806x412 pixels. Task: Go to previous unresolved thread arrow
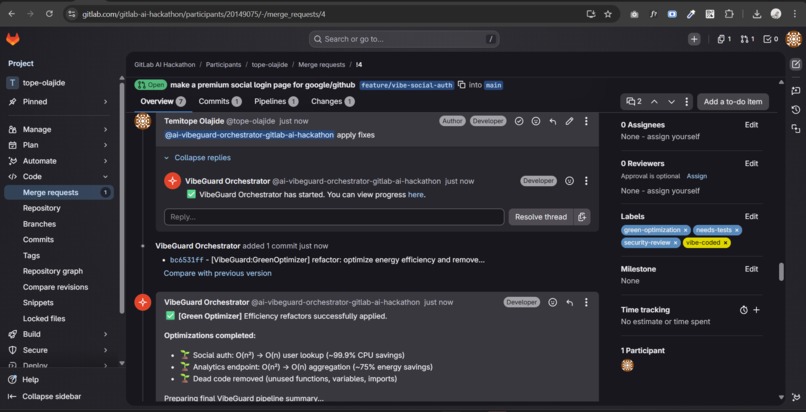[654, 102]
